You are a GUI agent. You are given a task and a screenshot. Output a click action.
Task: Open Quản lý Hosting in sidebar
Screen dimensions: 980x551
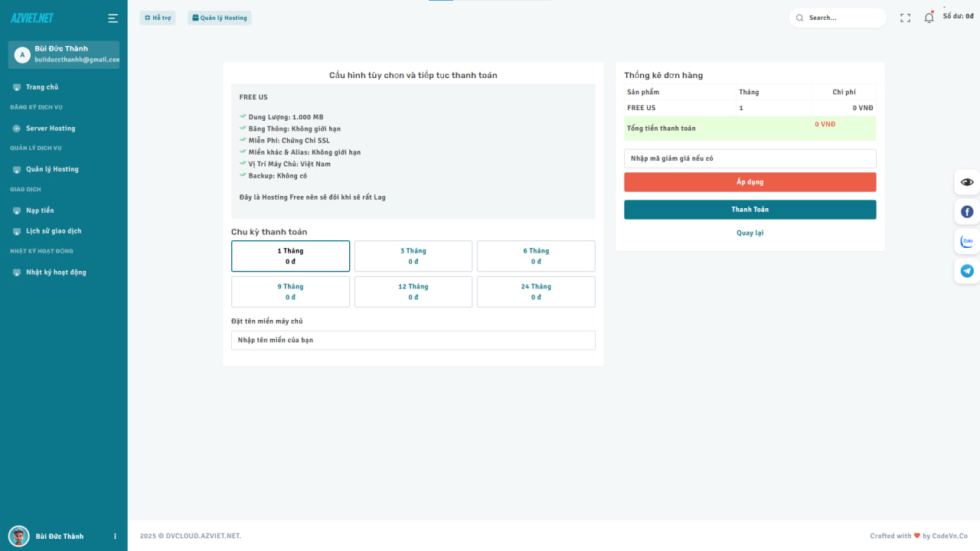pos(52,169)
